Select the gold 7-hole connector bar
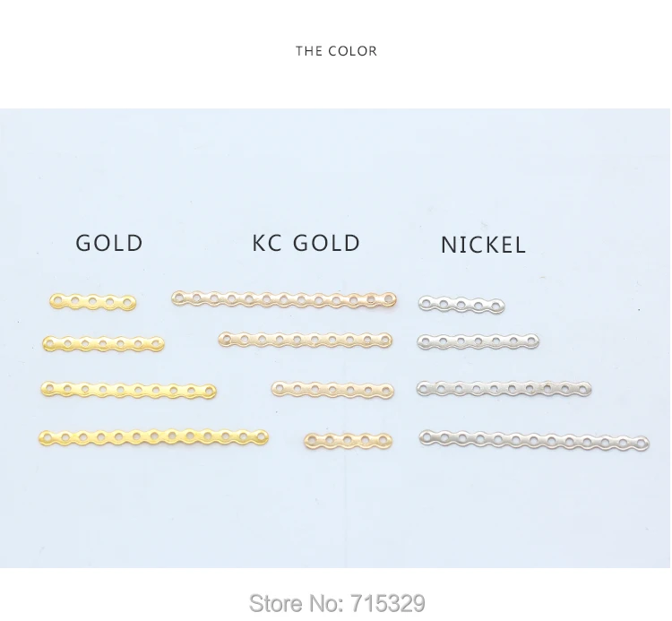 (103, 344)
